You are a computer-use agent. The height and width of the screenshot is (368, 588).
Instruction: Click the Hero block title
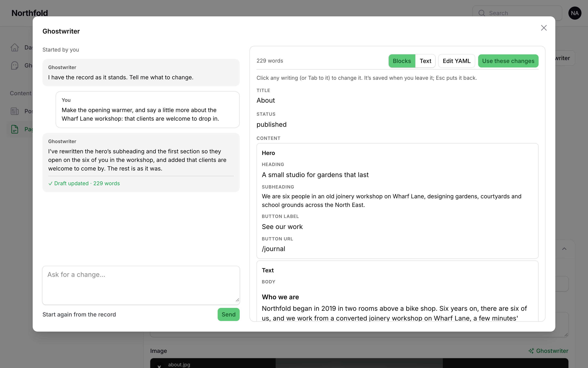click(x=268, y=153)
